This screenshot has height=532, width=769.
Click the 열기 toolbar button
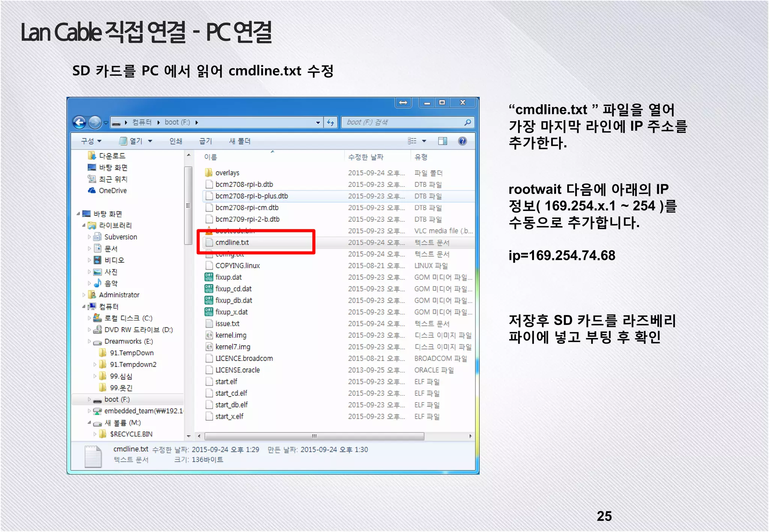click(x=131, y=141)
